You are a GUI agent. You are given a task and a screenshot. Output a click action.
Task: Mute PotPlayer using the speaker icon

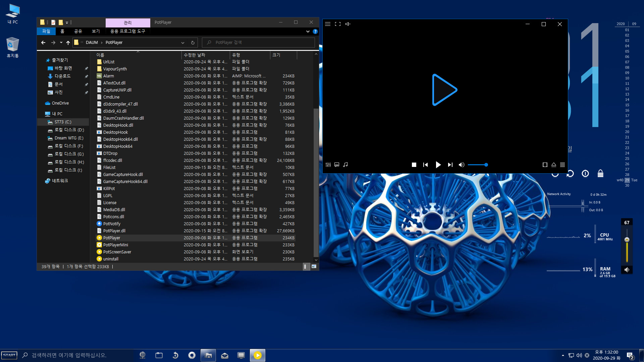pyautogui.click(x=462, y=165)
